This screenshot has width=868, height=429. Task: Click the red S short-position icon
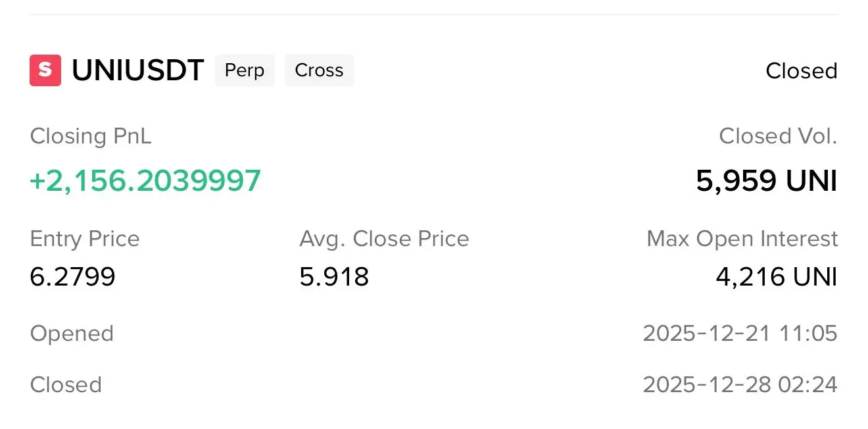point(45,70)
